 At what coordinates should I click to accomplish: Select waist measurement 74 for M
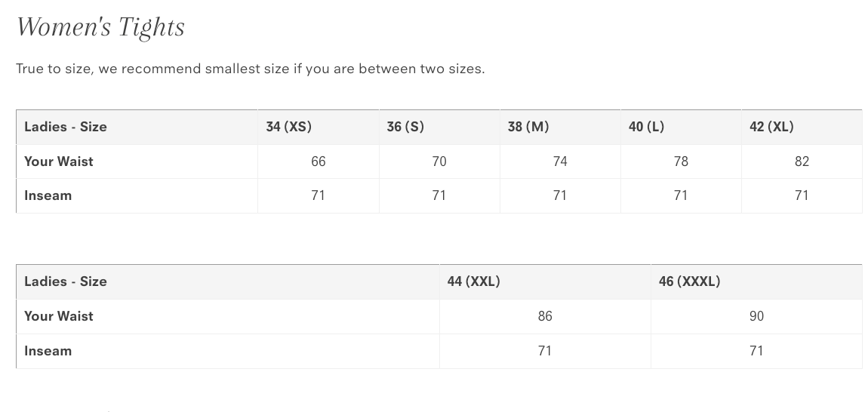coord(560,161)
